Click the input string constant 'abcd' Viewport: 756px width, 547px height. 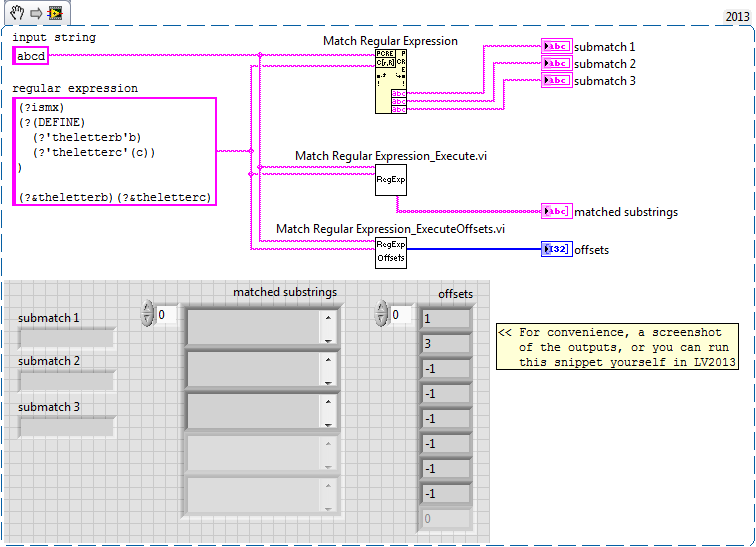pyautogui.click(x=30, y=56)
